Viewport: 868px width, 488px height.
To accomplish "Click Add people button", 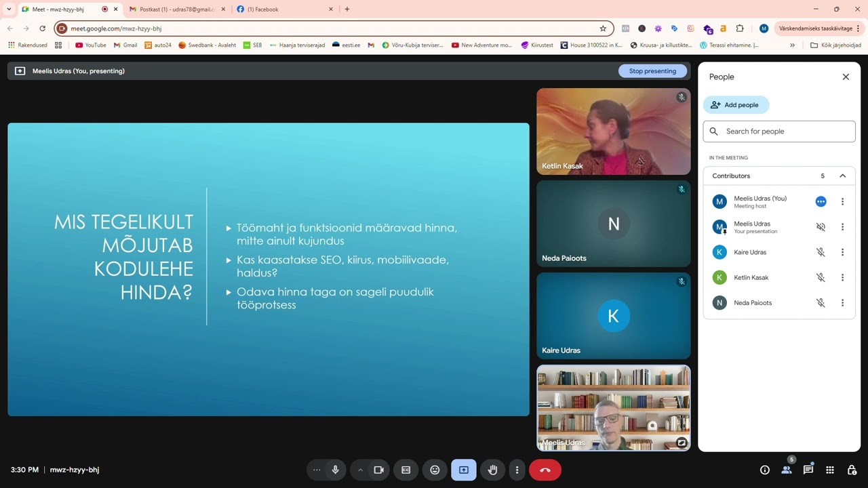I will tap(736, 105).
